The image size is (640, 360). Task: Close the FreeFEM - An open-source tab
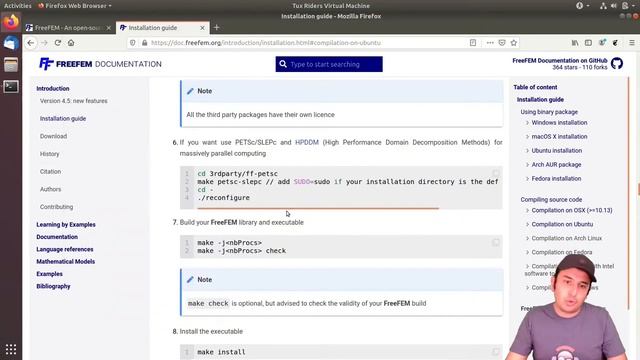pyautogui.click(x=109, y=28)
